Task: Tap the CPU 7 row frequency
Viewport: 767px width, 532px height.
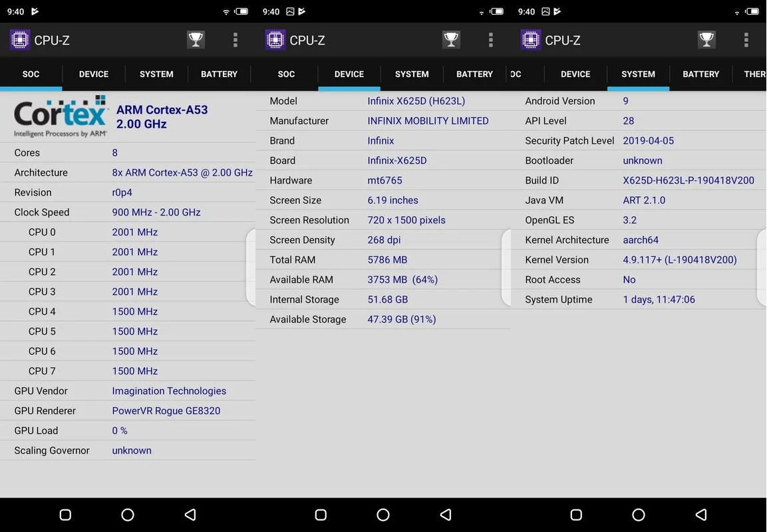Action: [134, 371]
